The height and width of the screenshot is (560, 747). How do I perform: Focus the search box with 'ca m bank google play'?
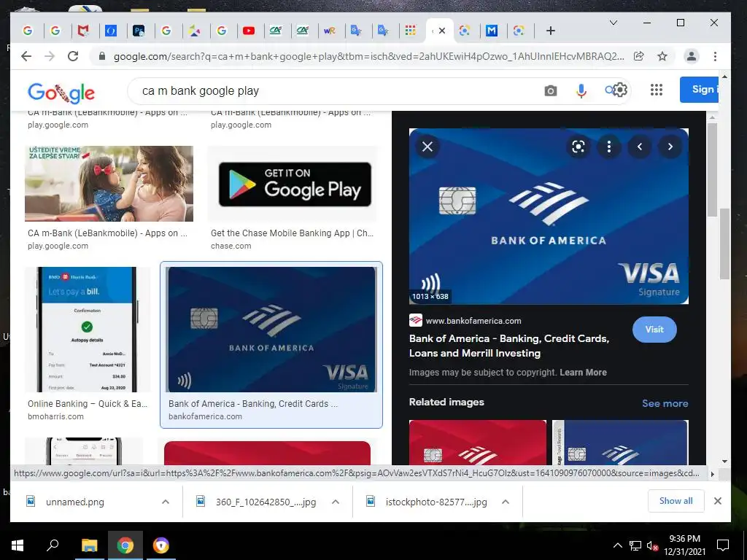333,90
